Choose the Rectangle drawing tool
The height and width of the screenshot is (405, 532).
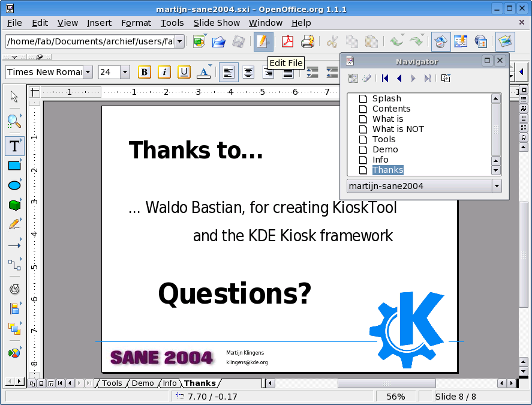tap(14, 166)
